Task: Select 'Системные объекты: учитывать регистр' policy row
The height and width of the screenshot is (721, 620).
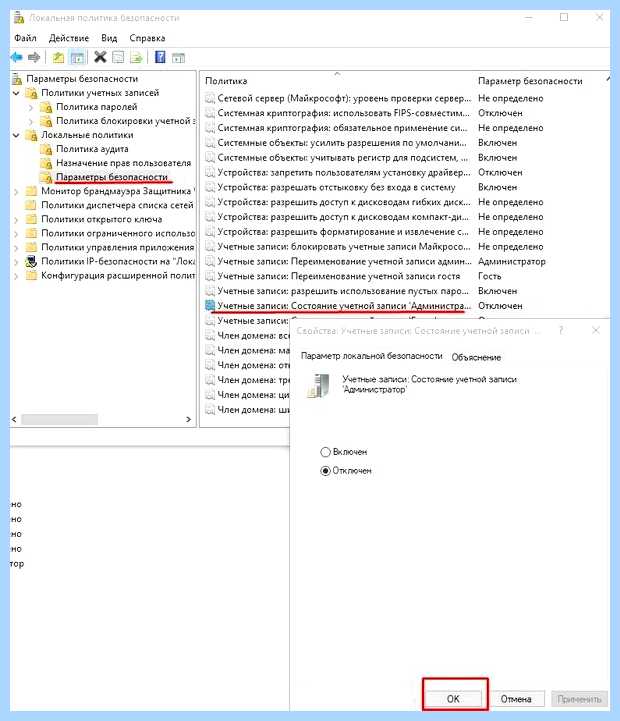Action: pyautogui.click(x=336, y=158)
